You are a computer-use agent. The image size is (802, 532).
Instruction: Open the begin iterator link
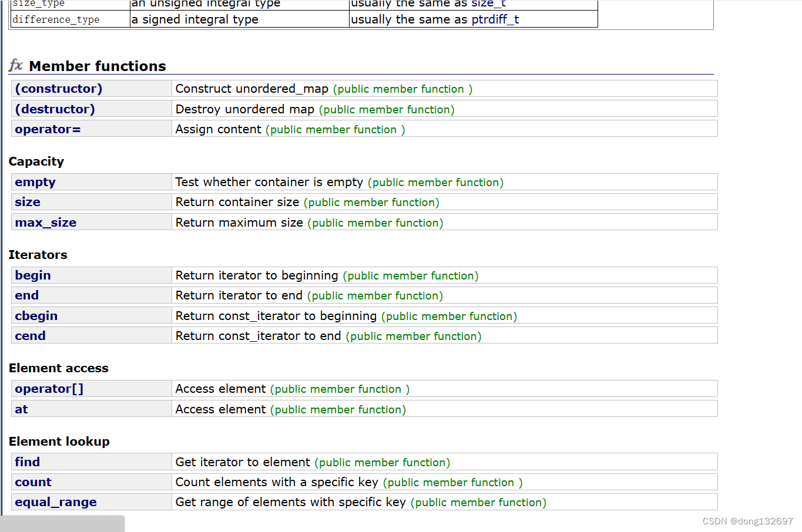pos(33,275)
